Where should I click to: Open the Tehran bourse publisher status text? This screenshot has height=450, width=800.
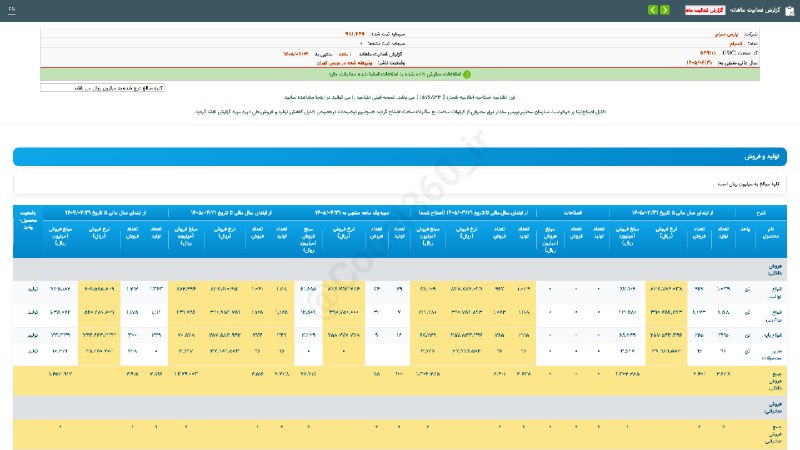(x=344, y=63)
